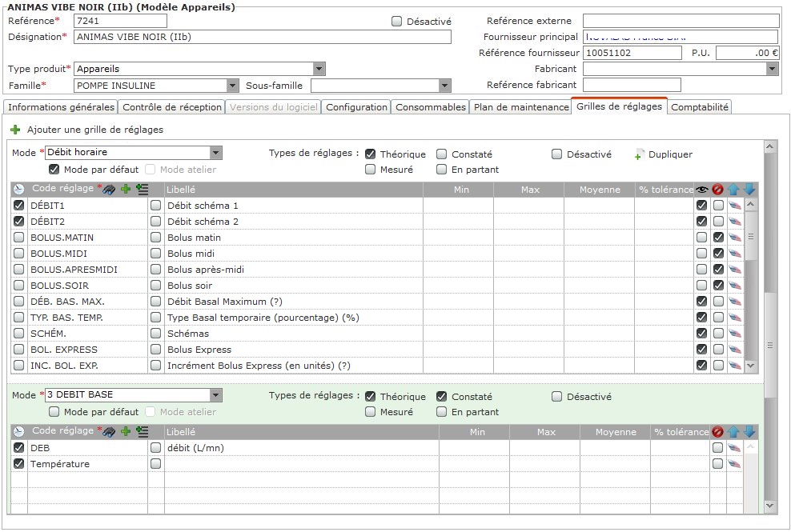Click the red forbidden icon in the 3 DEBIT BASE grid header
This screenshot has height=532, width=791.
coord(718,432)
